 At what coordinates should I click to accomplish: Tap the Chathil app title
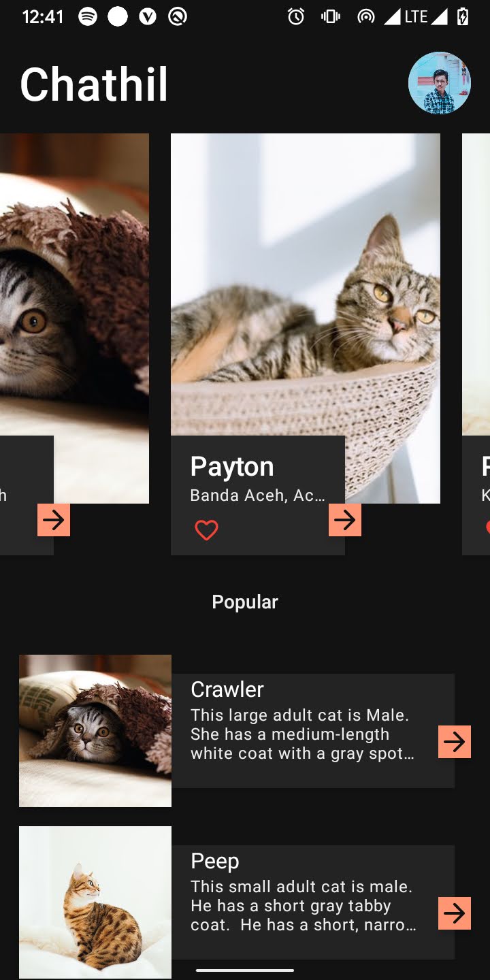tap(94, 84)
